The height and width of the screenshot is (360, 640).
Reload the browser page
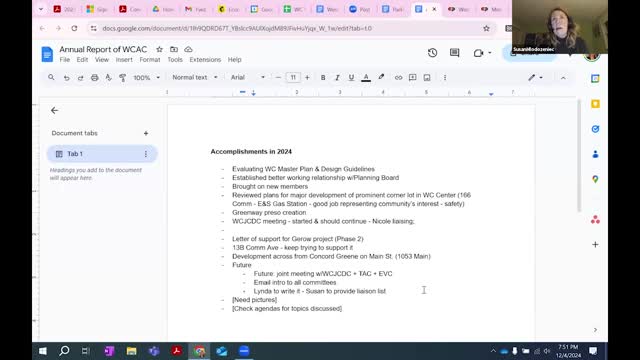(x=74, y=28)
